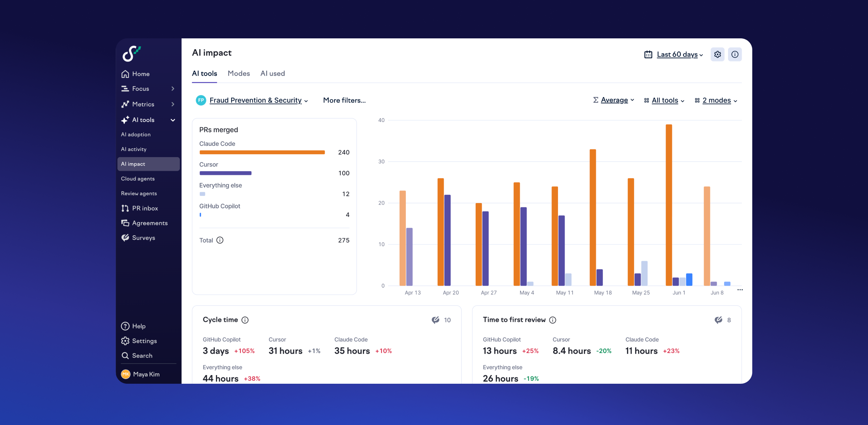Click the info icon beside Cycle time
Viewport: 868px width, 425px height.
pyautogui.click(x=245, y=320)
